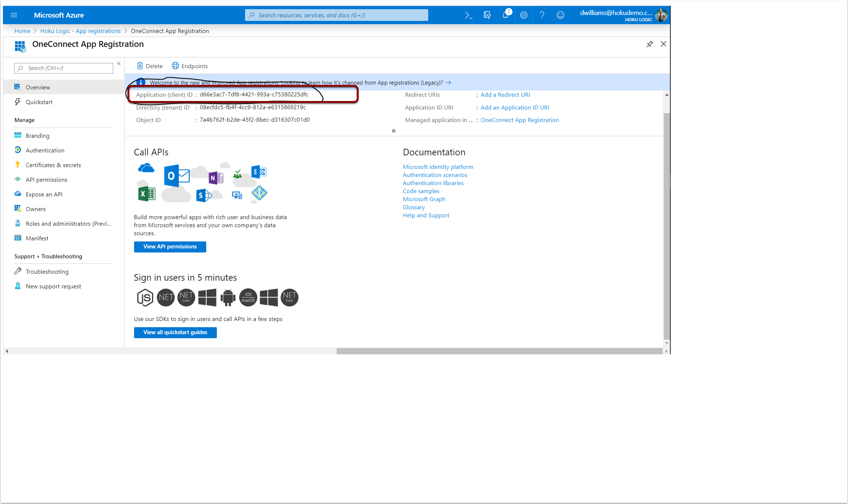The height and width of the screenshot is (504, 848).
Task: Focus the sidebar Search (Ctrl+/) box
Action: [64, 68]
